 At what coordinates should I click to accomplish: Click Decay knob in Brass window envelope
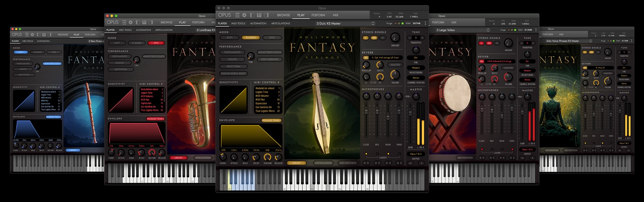(141, 152)
